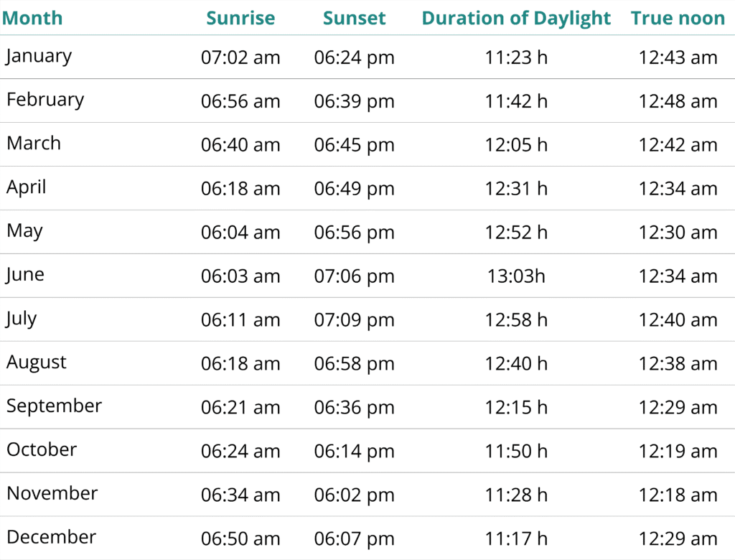This screenshot has height=560, width=735.
Task: Click the Duration of Daylight header
Action: (x=516, y=18)
